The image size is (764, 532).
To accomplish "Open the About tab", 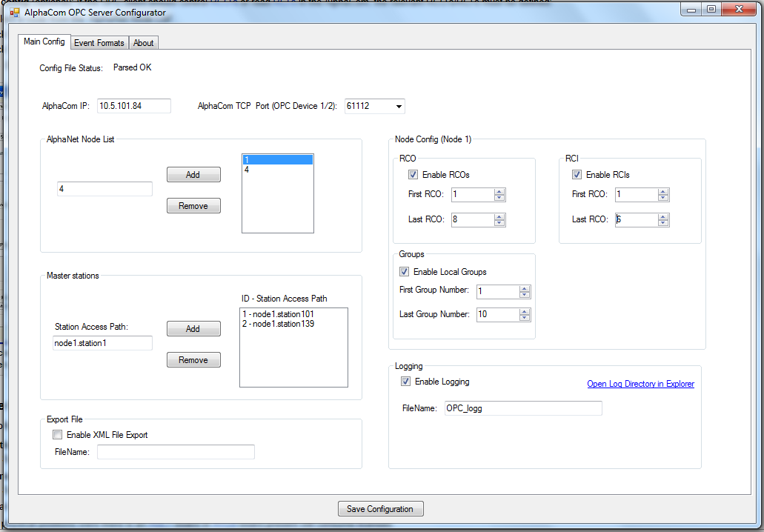I will (x=144, y=43).
